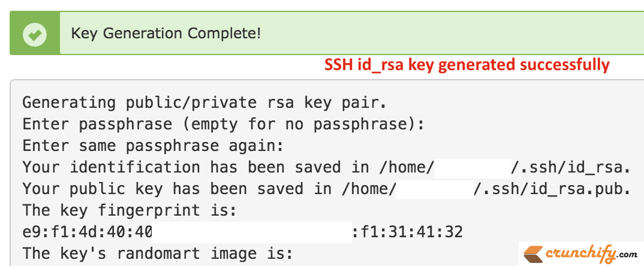
Task: Click the fingerprint ending :f1:31:41:32
Action: [407, 232]
